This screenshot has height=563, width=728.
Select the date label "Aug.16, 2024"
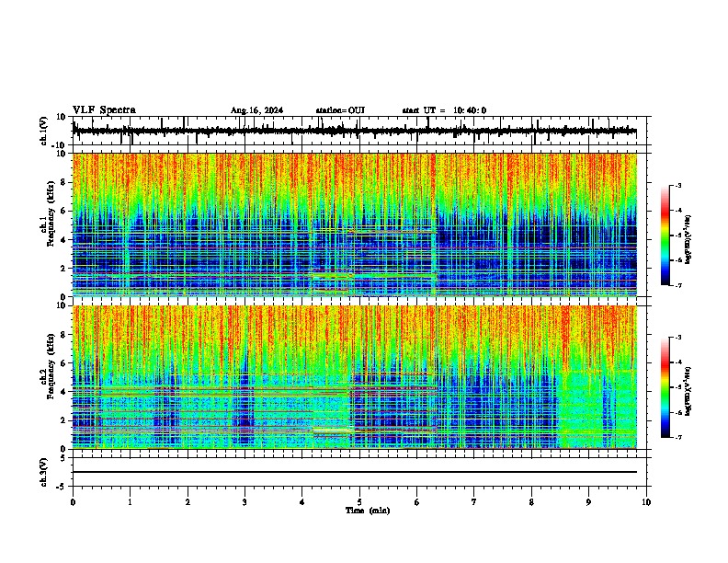[256, 110]
